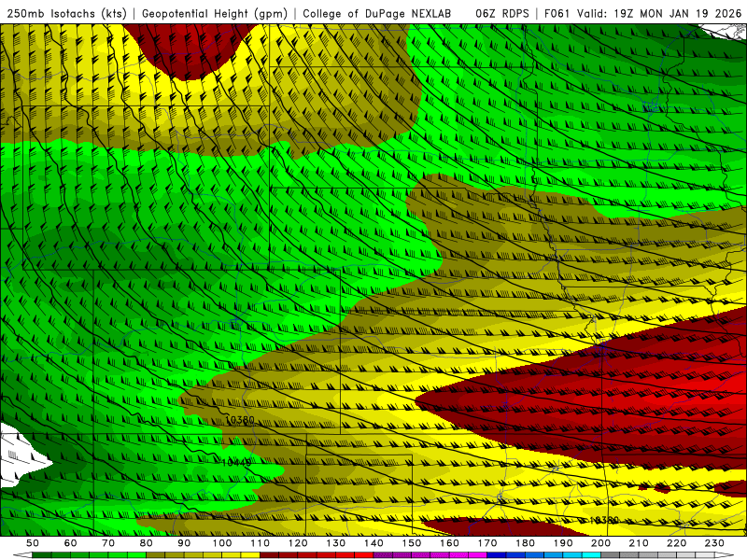Image resolution: width=747 pixels, height=560 pixels.
Task: Click the 50 value on the color scale
Action: tap(33, 543)
